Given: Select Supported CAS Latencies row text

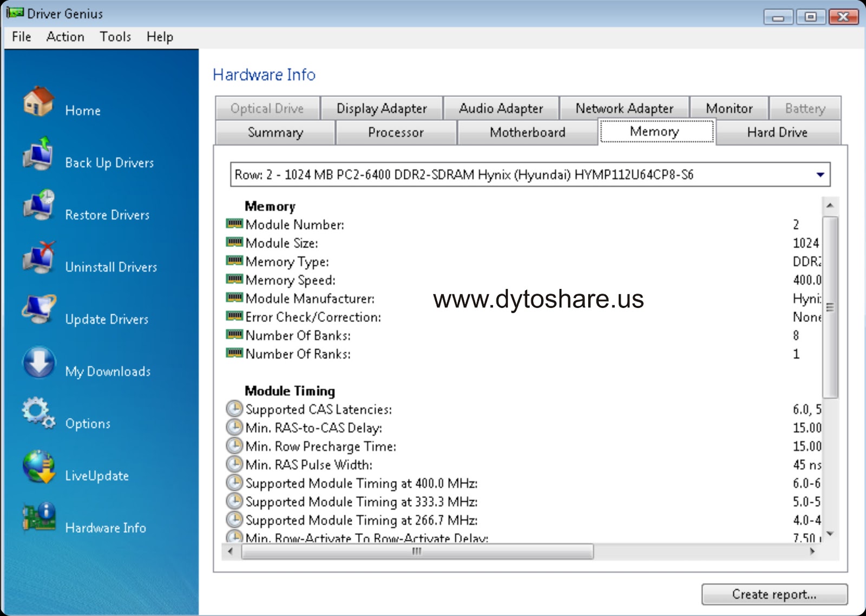Looking at the screenshot, I should (x=318, y=409).
